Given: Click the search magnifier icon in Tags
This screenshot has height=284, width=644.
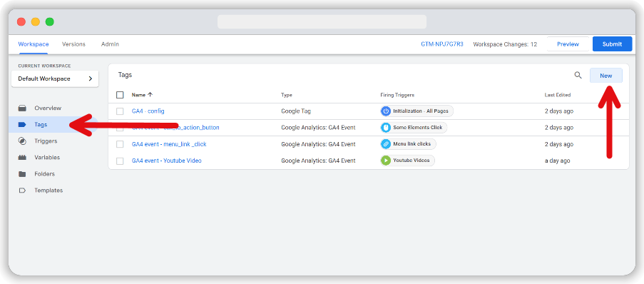Looking at the screenshot, I should tap(578, 75).
